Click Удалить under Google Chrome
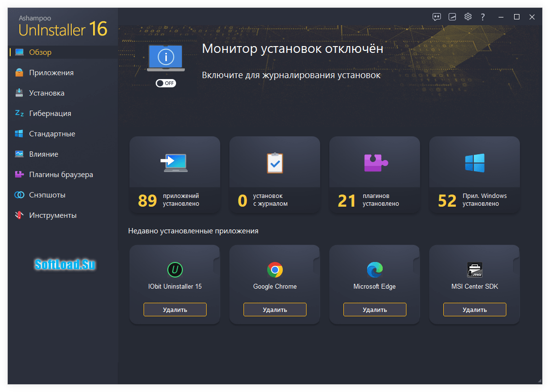The image size is (550, 392). point(275,310)
